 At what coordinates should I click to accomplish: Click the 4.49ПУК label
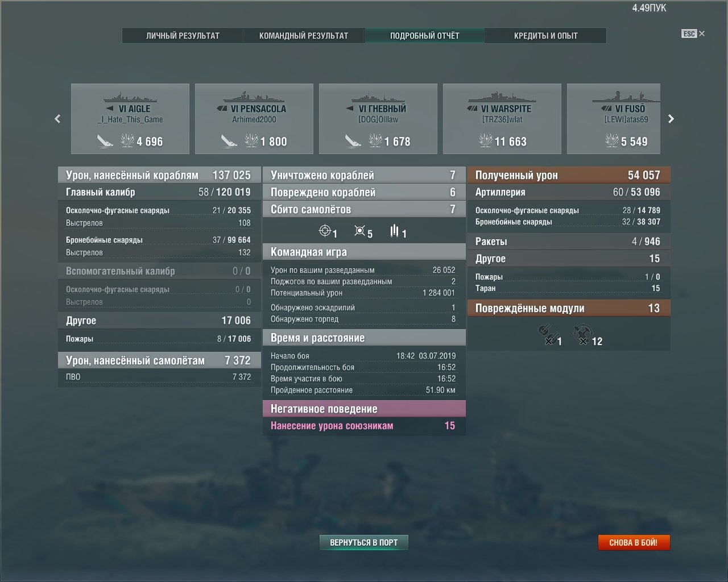649,8
